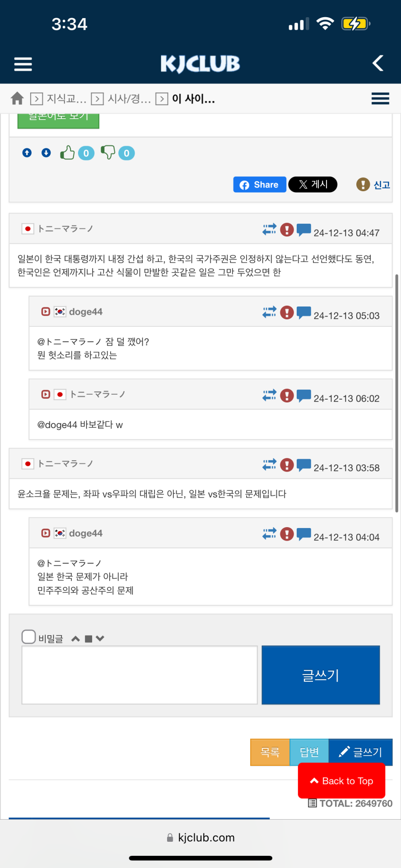Click the blue down-arrow circle icon

click(46, 153)
